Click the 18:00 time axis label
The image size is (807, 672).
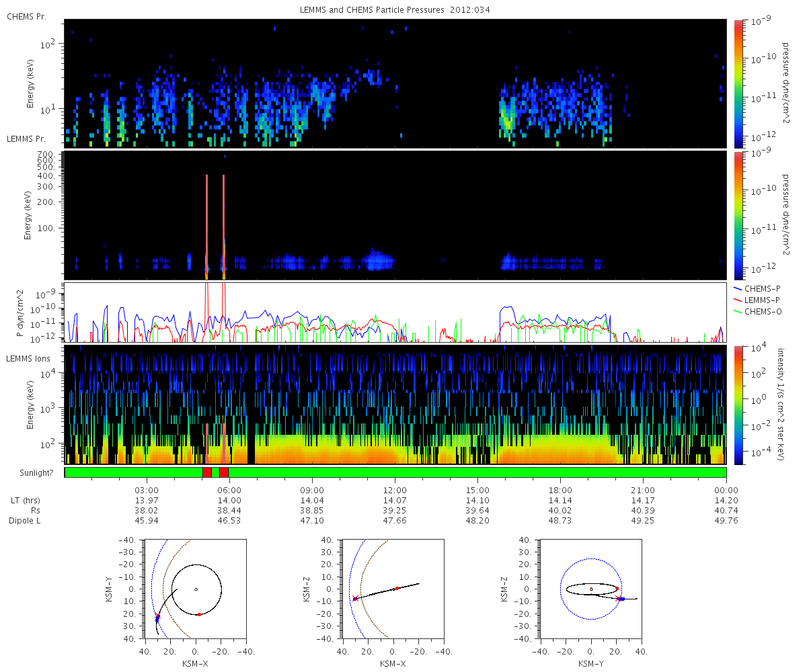click(x=560, y=490)
